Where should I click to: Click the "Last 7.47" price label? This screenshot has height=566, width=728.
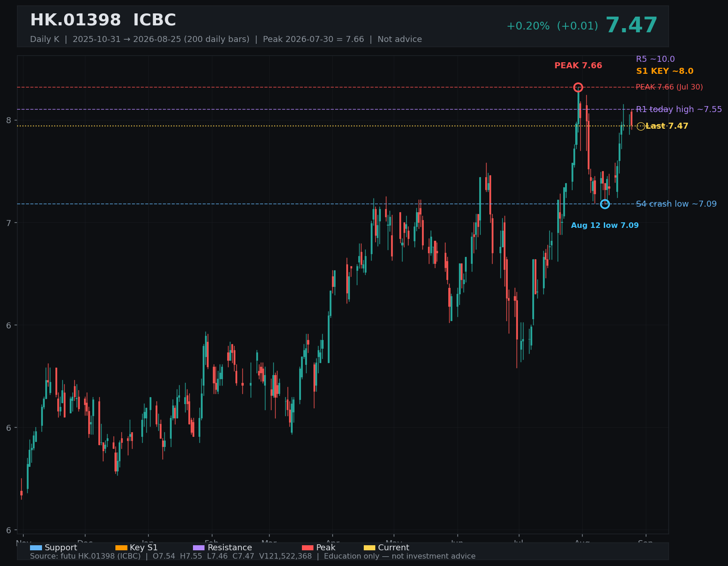click(x=667, y=126)
